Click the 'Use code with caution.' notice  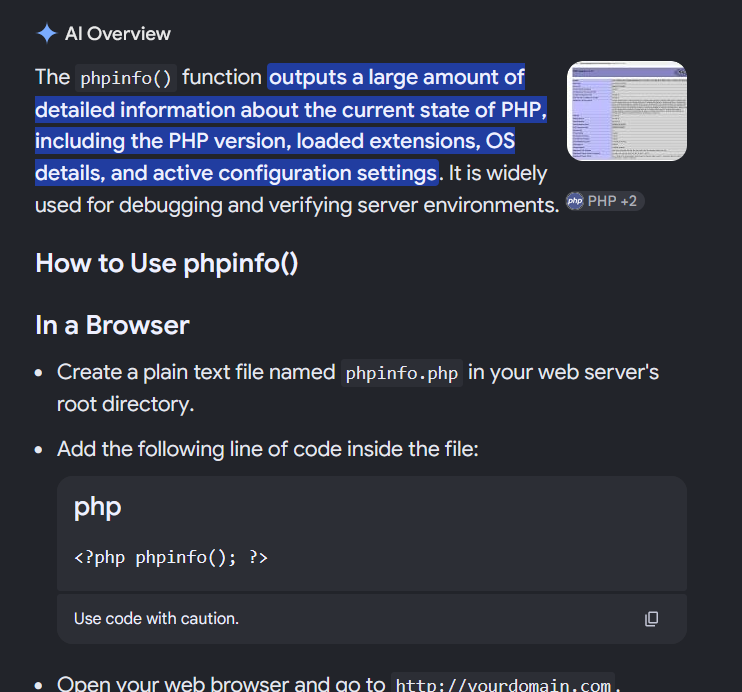(156, 619)
